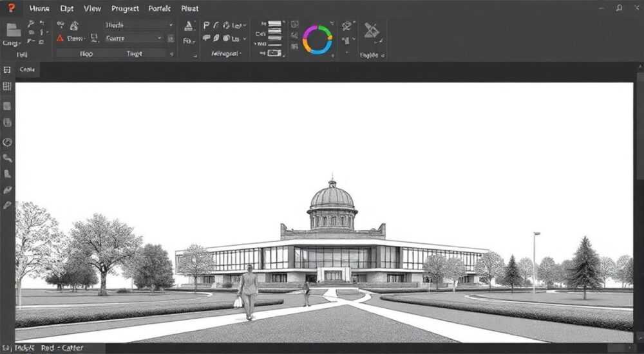644x354 pixels.
Task: Open the Iliede combo box
Action: (139, 25)
